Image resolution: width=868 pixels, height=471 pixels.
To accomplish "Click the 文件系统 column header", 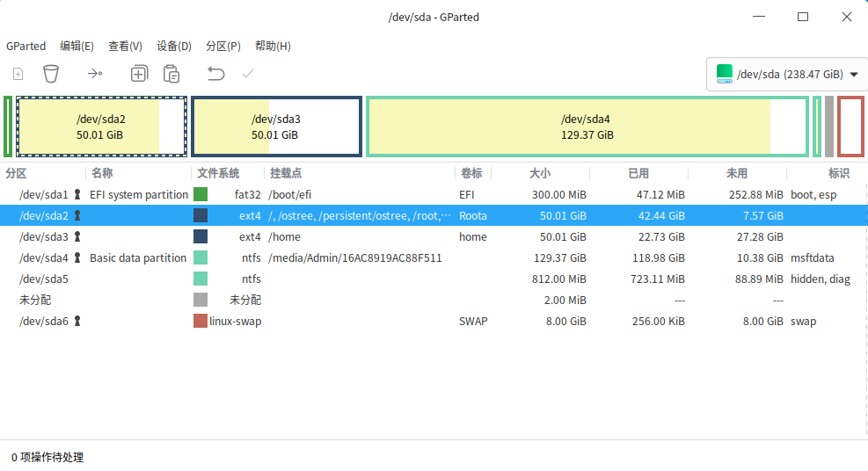I will coord(218,173).
